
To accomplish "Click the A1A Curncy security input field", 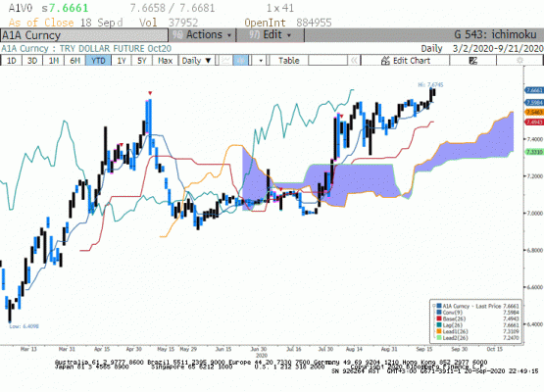I will tap(84, 35).
